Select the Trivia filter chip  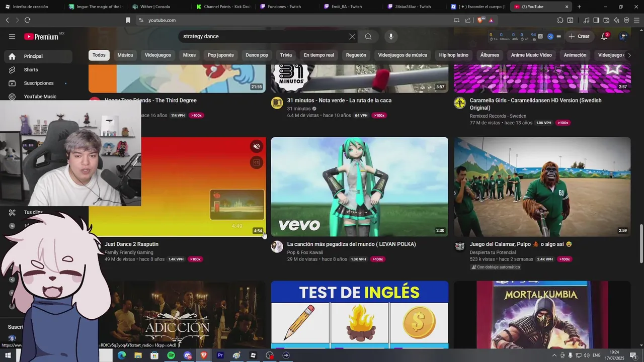coord(286,55)
